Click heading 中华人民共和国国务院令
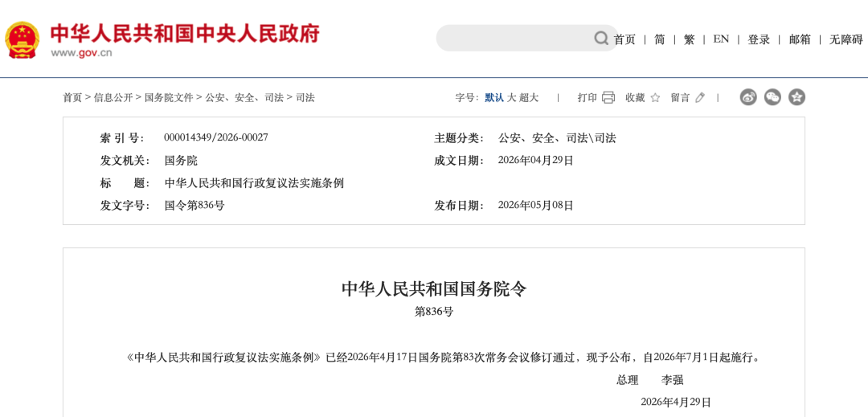Image resolution: width=868 pixels, height=417 pixels. (434, 289)
